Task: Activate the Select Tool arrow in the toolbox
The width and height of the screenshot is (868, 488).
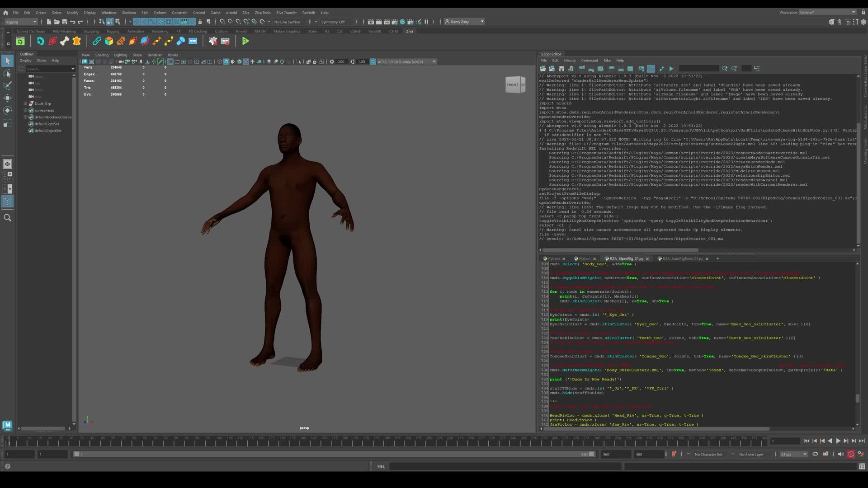Action: coord(7,61)
